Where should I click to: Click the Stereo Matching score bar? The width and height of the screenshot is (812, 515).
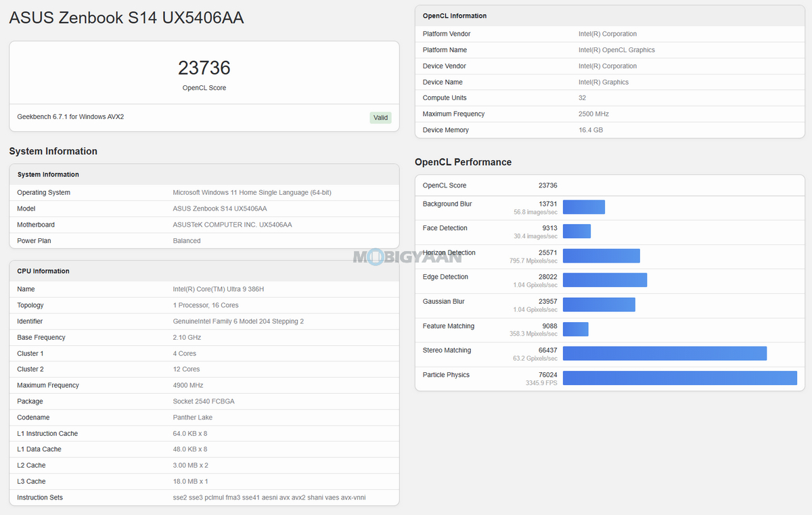pyautogui.click(x=664, y=353)
